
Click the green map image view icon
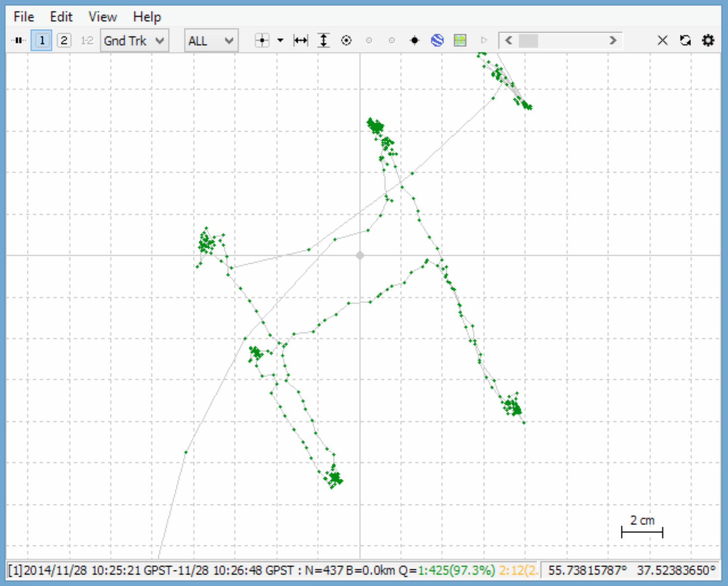460,40
